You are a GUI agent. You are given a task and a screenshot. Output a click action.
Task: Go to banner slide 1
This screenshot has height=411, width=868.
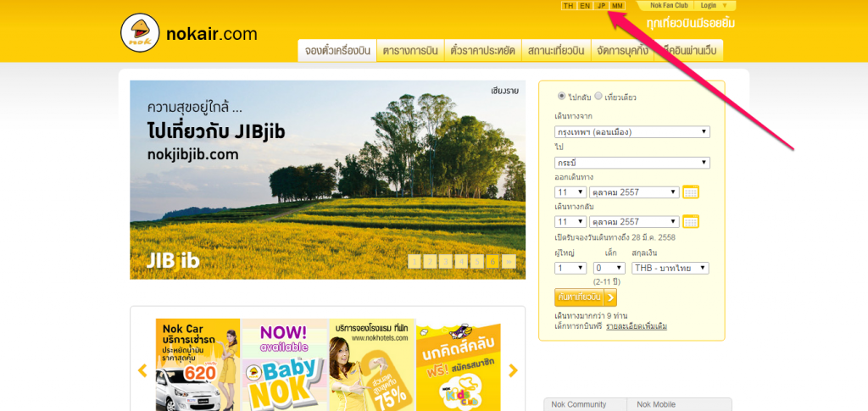pos(415,261)
